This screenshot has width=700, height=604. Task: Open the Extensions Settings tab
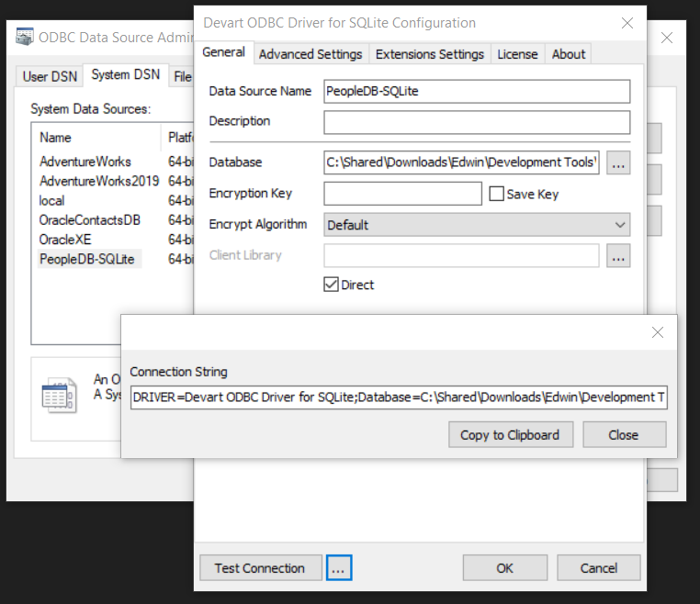point(430,54)
